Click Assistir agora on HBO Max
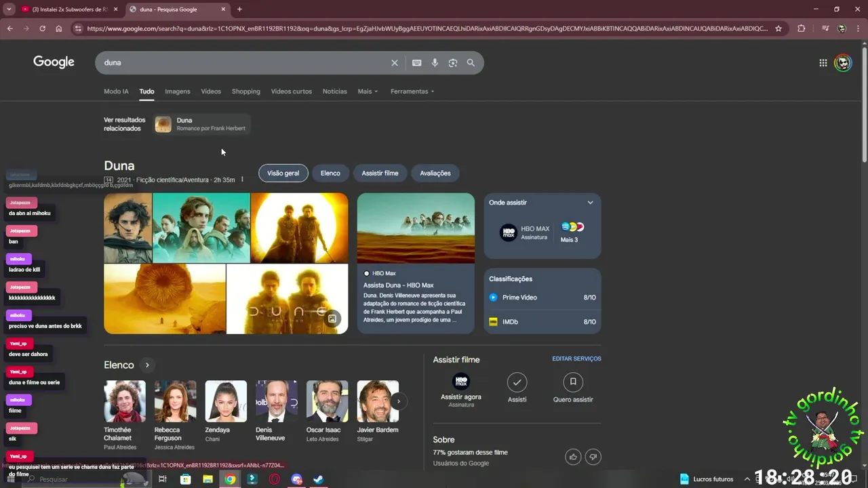 461,390
